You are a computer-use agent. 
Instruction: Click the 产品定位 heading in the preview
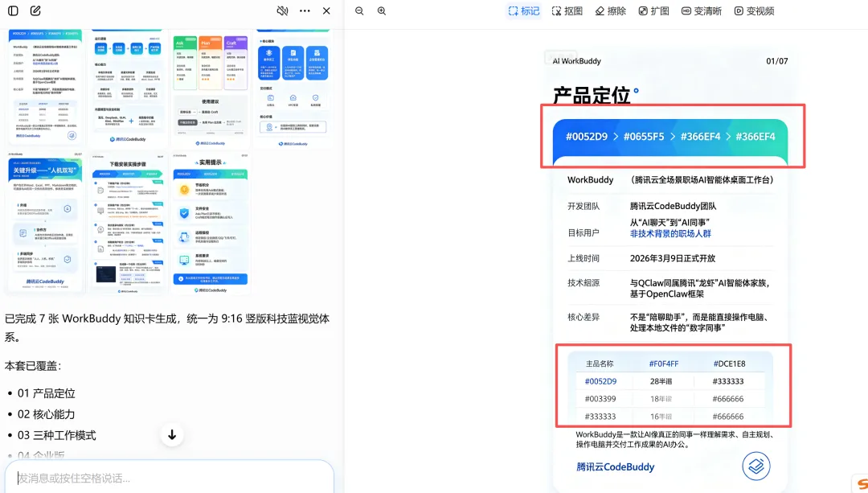point(592,95)
